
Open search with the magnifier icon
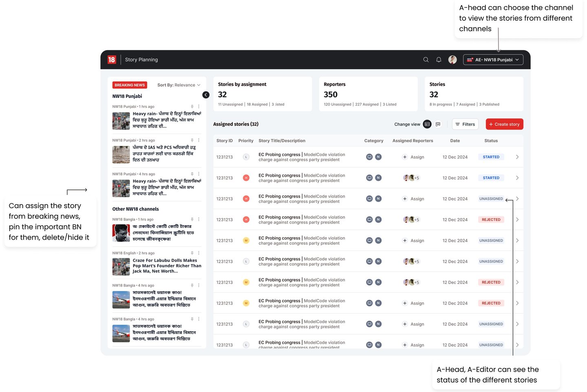(426, 59)
